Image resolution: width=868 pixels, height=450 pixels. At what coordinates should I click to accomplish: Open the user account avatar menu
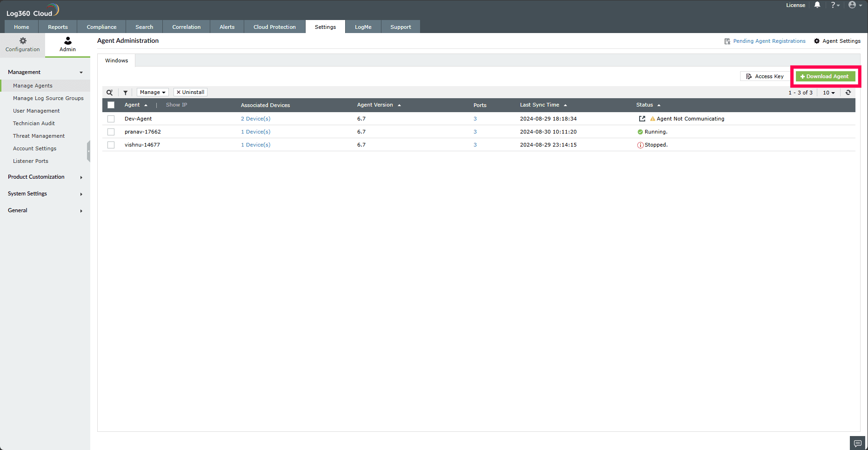(x=855, y=5)
